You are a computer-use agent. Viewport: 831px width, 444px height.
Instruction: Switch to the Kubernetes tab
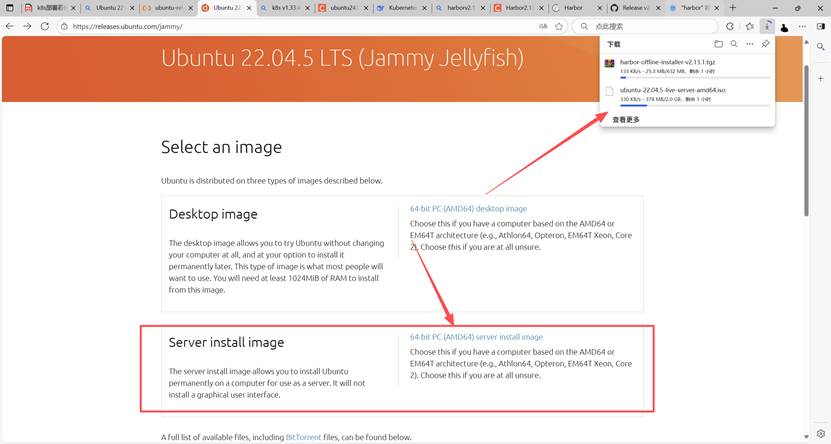[402, 8]
